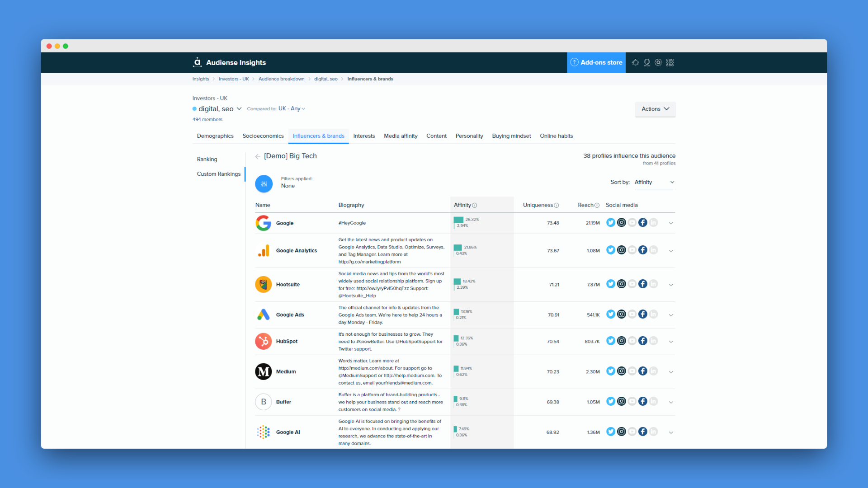
Task: Open the digital, seo segment dropdown
Action: [x=220, y=109]
